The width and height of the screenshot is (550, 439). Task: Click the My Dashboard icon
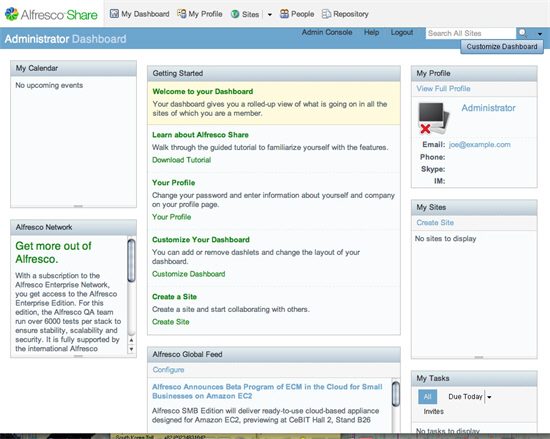114,14
